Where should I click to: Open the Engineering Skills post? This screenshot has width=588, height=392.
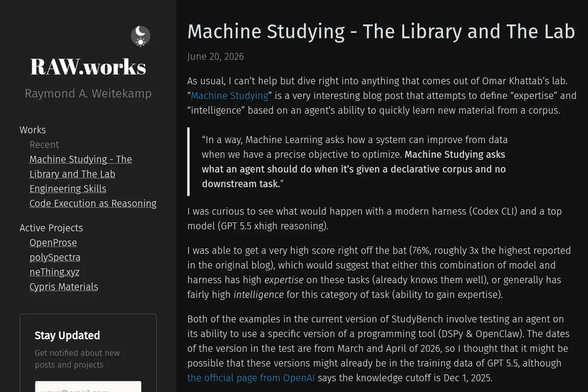[68, 189]
